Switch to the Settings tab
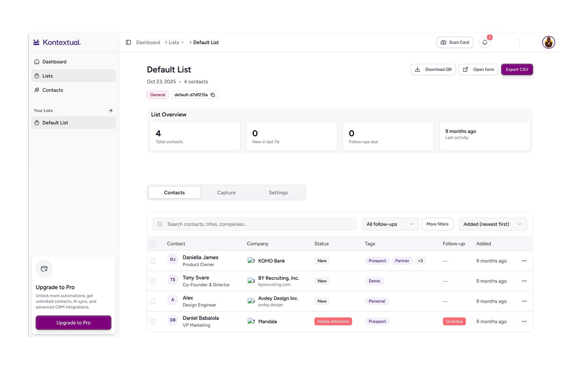Image resolution: width=588 pixels, height=369 pixels. click(x=278, y=193)
